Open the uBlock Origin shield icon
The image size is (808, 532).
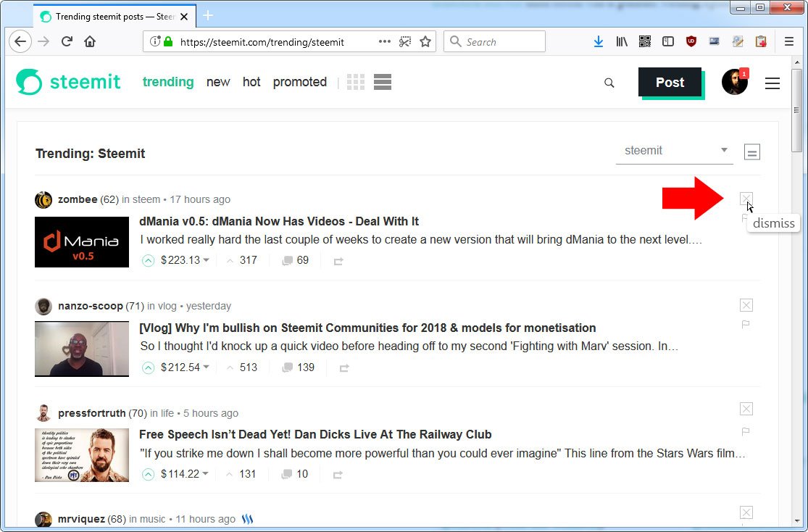[x=691, y=41]
